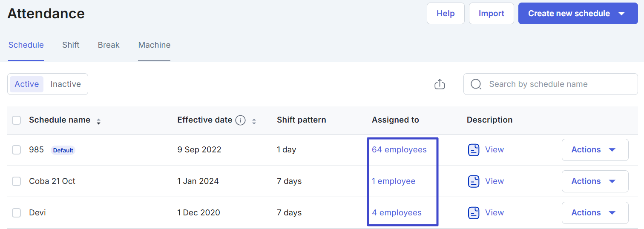Viewport: 644px width, 229px height.
Task: Open the 64 employees link
Action: coord(399,150)
